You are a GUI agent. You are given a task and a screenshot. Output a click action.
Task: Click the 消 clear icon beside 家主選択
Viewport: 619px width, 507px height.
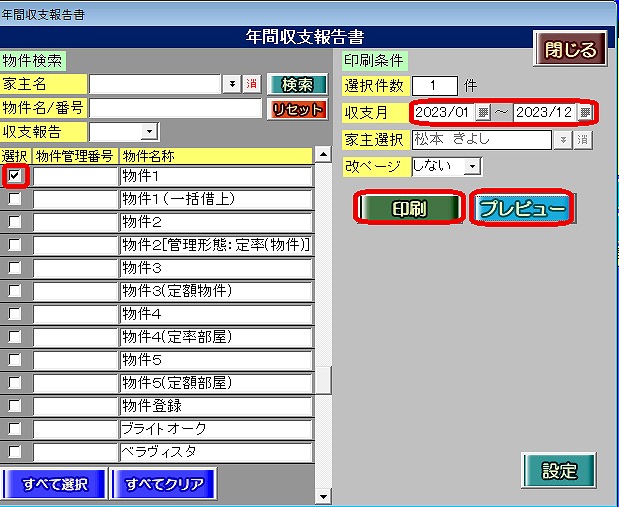582,139
